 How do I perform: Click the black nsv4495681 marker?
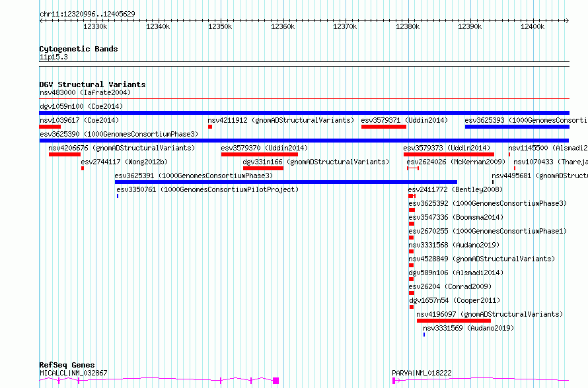[x=493, y=182]
